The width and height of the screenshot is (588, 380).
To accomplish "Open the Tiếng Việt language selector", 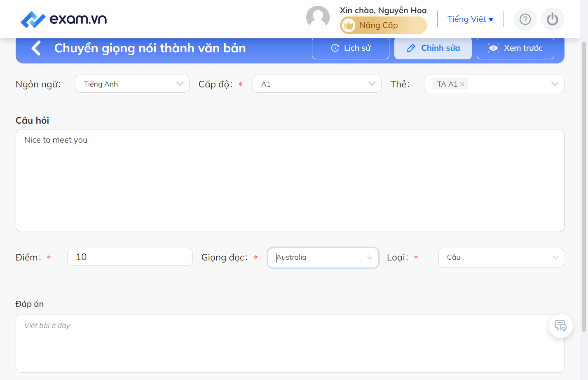I will point(470,19).
